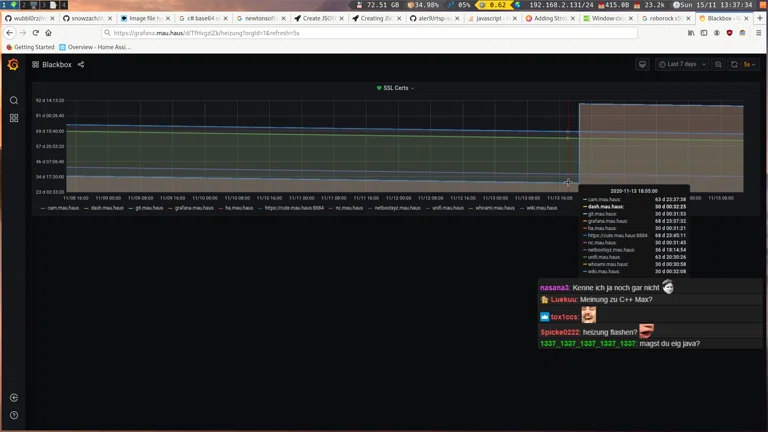768x432 pixels.
Task: Open the SSL Certs panel title menu
Action: (x=396, y=88)
